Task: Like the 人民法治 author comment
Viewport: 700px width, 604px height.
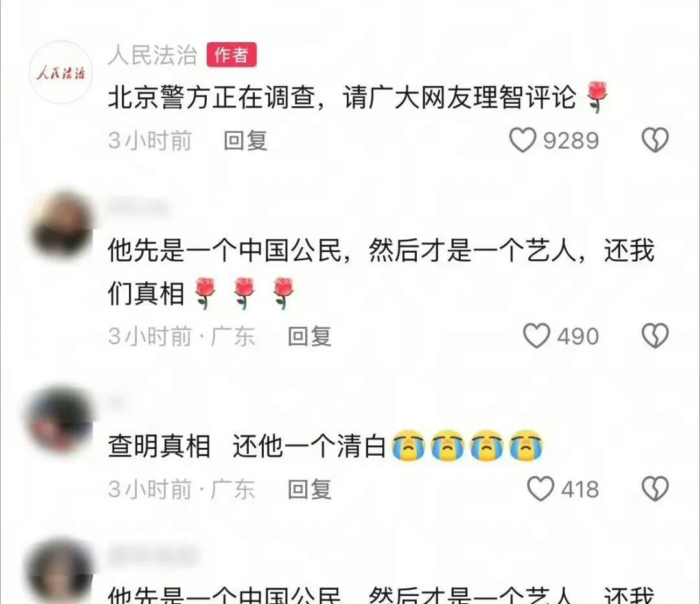Action: click(x=523, y=140)
